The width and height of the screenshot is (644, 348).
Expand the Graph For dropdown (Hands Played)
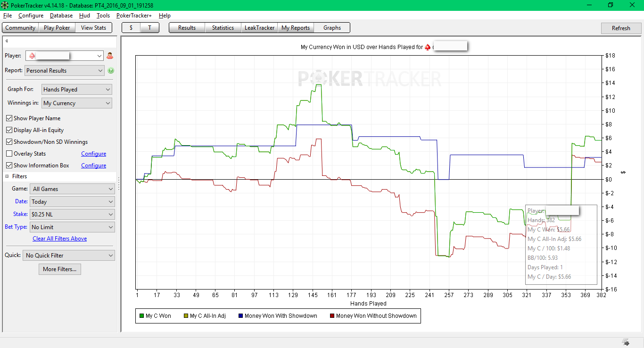point(77,90)
